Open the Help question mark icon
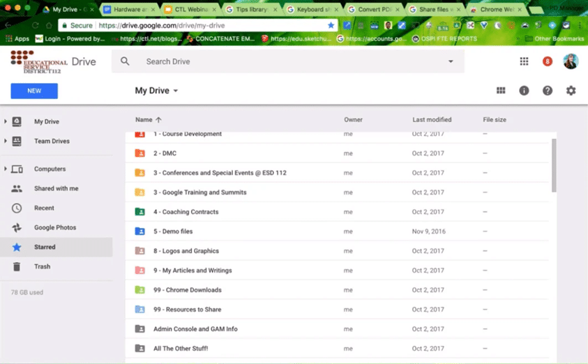 click(x=548, y=91)
